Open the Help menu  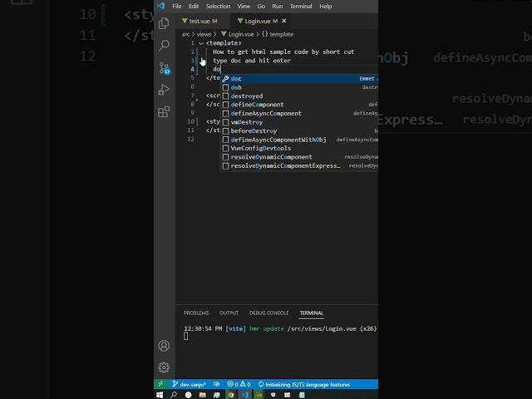tap(325, 6)
